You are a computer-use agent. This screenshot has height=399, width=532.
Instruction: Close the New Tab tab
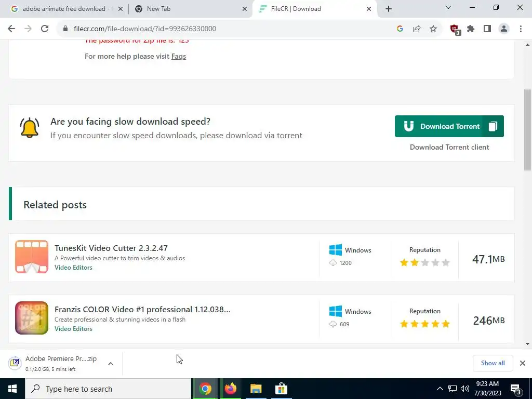point(245,9)
